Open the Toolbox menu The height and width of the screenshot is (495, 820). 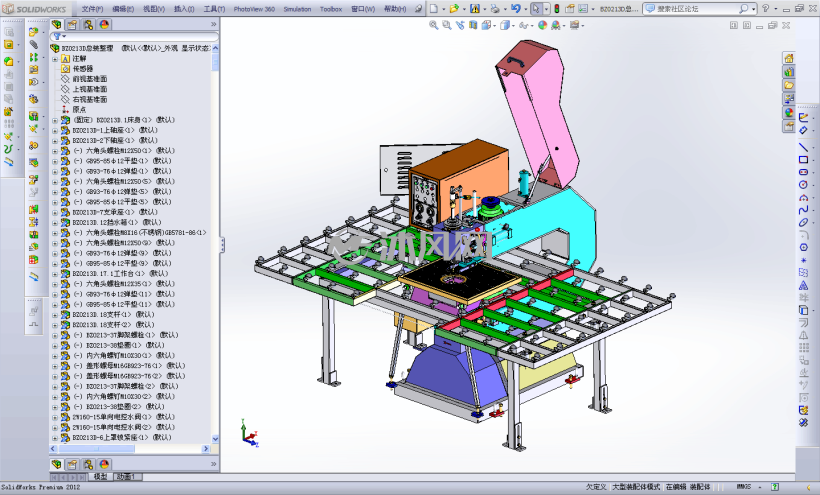(x=331, y=9)
